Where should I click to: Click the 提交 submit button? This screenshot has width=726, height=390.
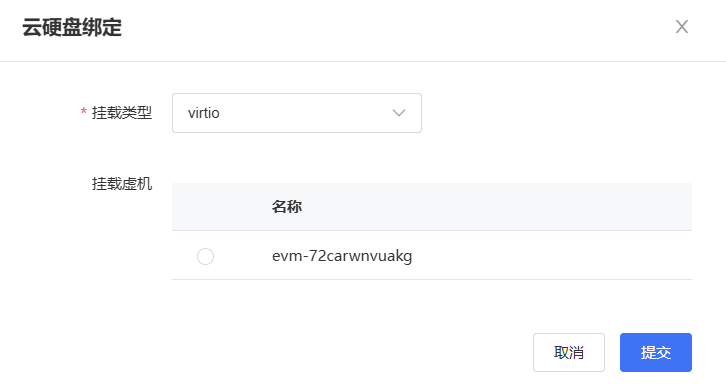click(x=656, y=352)
